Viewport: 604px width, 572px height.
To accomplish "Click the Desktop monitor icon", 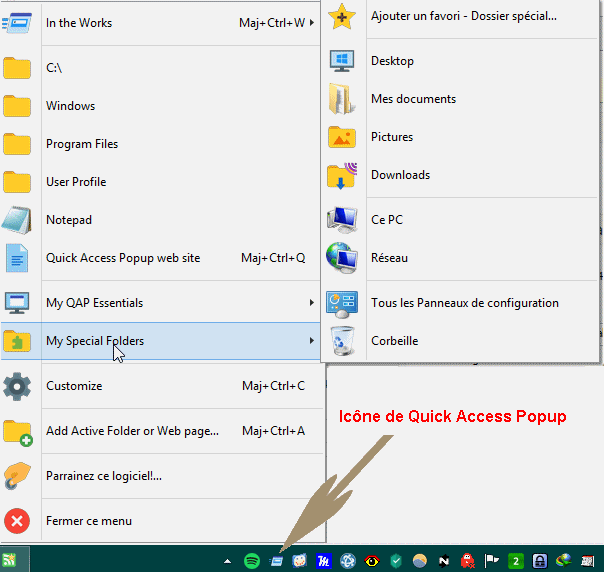I will [342, 61].
